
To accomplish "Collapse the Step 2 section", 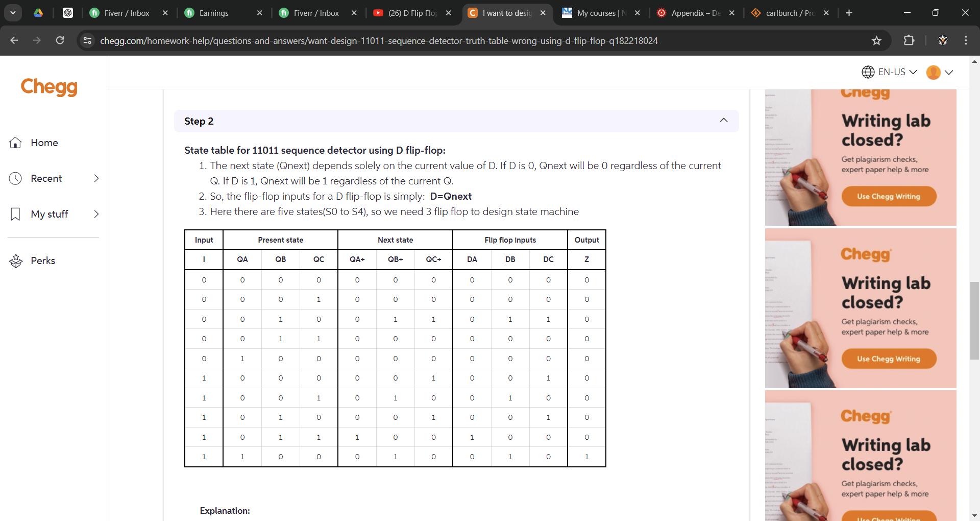I will pos(724,121).
